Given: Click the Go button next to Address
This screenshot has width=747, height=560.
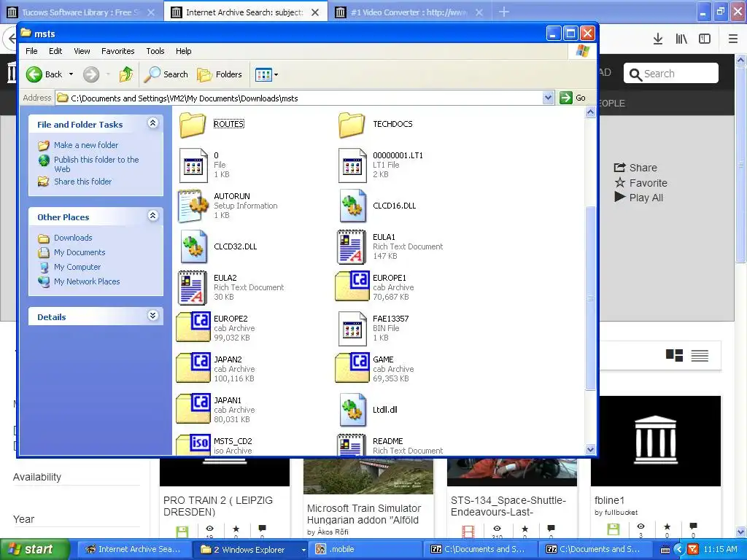Looking at the screenshot, I should [573, 98].
